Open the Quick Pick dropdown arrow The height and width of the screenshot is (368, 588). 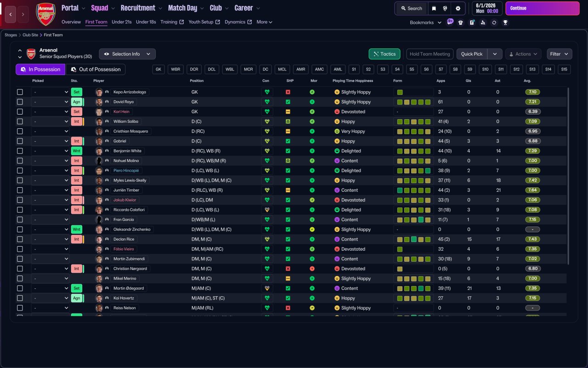pos(495,54)
